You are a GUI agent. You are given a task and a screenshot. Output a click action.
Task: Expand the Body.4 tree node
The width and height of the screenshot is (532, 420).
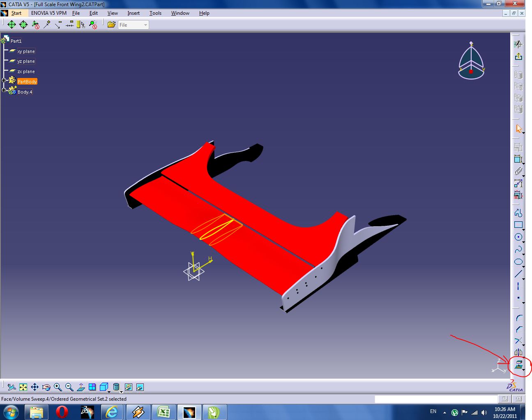3,90
